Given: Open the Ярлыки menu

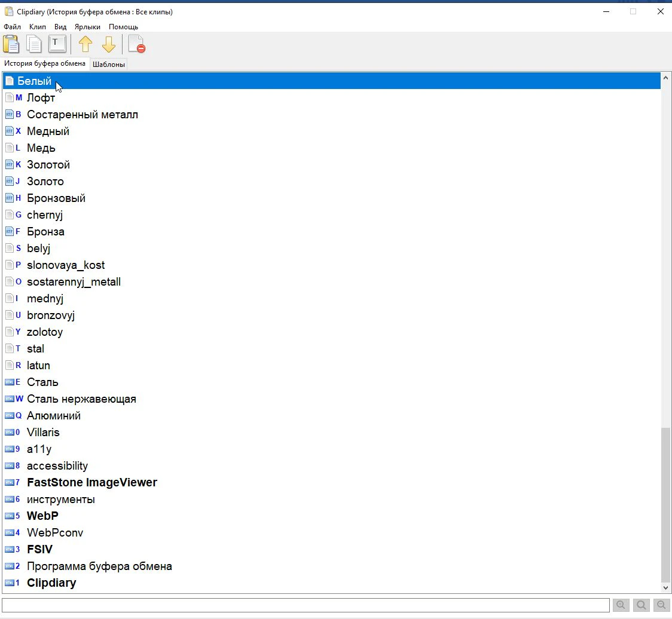Looking at the screenshot, I should click(87, 26).
